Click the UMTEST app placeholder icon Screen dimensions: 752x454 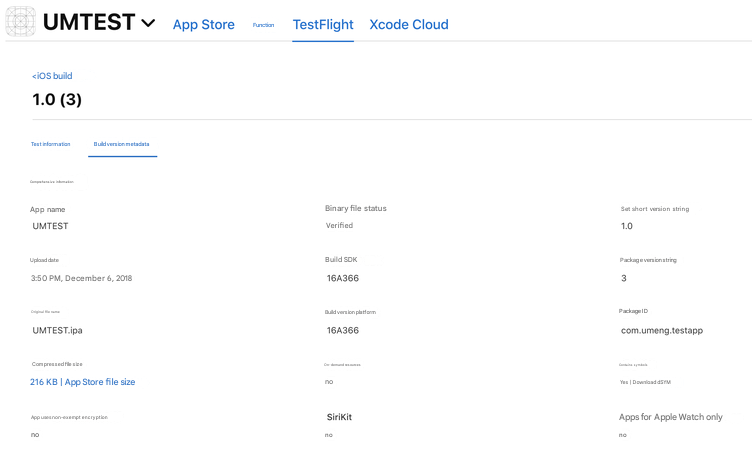[21, 22]
